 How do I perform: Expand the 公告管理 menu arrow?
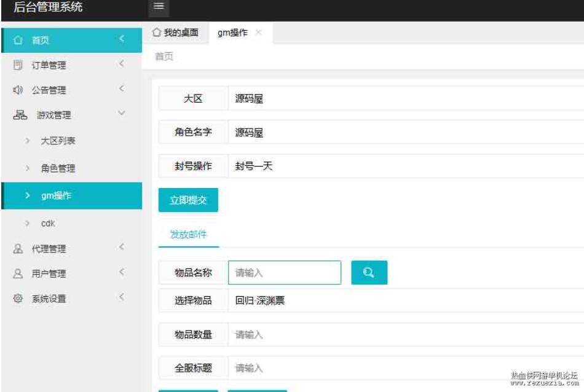pyautogui.click(x=122, y=88)
